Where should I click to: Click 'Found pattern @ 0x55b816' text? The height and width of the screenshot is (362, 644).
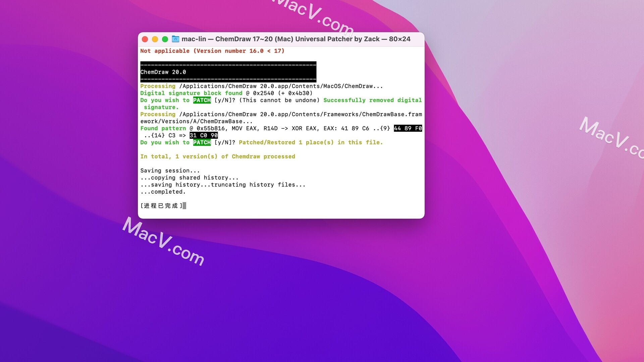(x=182, y=128)
